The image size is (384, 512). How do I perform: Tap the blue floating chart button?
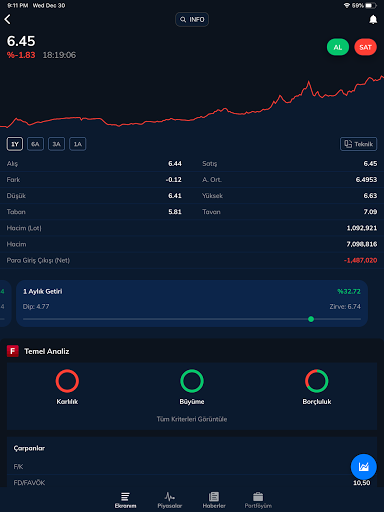click(364, 467)
